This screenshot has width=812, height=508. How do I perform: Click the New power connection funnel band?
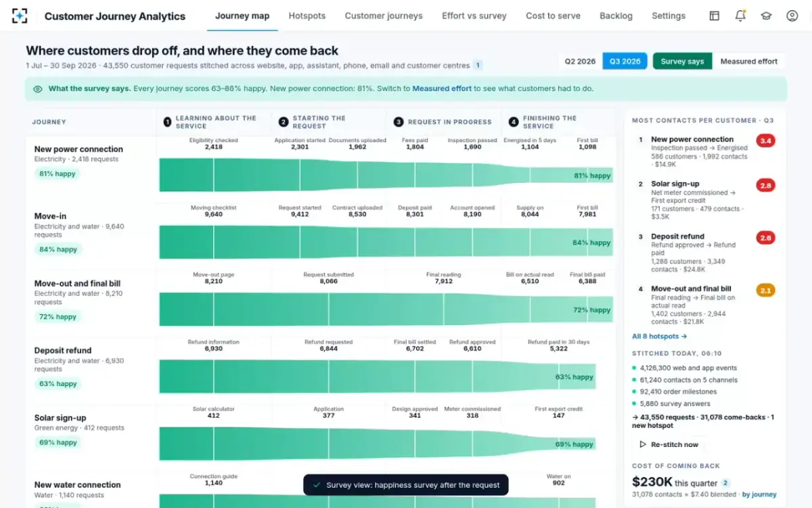coord(386,175)
